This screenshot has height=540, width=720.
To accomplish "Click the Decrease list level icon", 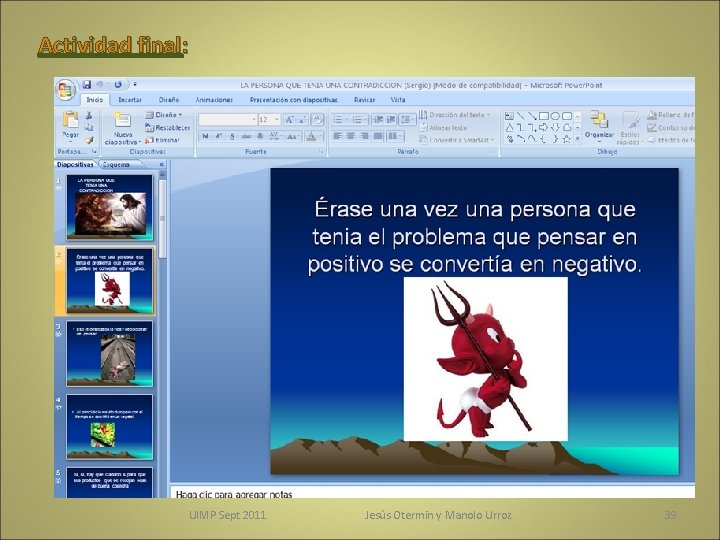I will click(378, 120).
